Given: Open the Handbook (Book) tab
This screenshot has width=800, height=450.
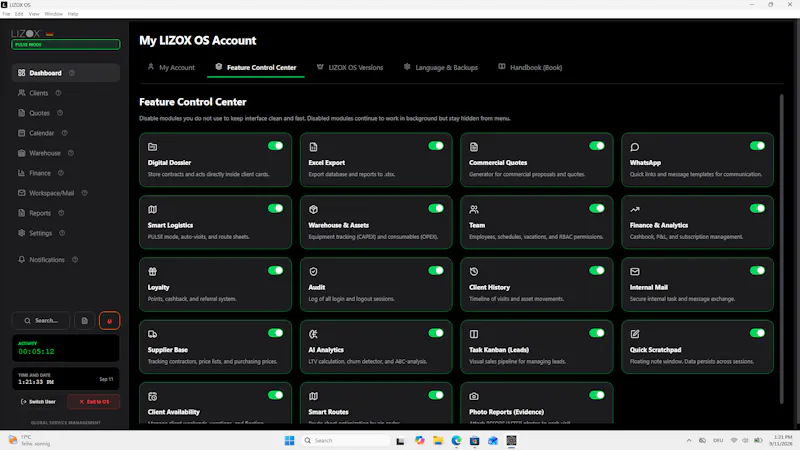Looking at the screenshot, I should tap(530, 67).
